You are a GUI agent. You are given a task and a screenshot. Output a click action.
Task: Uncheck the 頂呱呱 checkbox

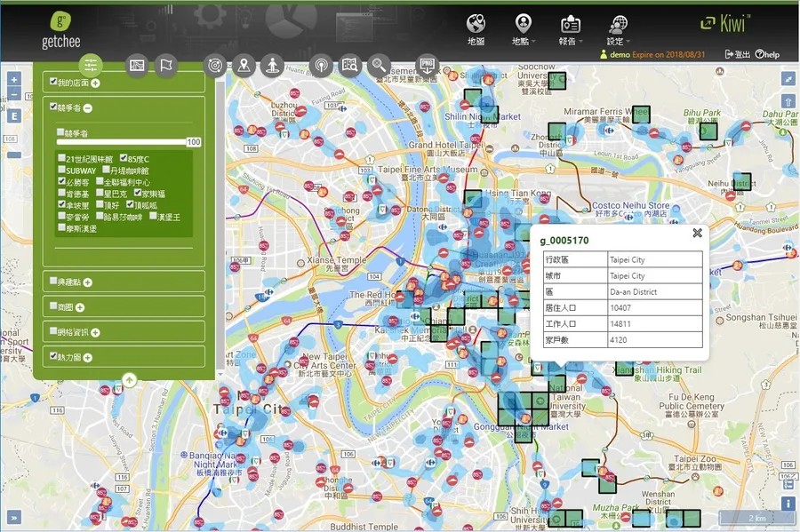tap(130, 204)
